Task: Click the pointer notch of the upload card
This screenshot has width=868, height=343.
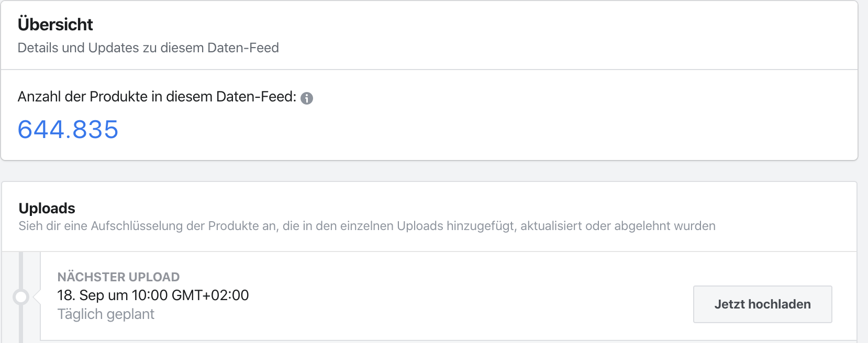Action: [x=37, y=297]
